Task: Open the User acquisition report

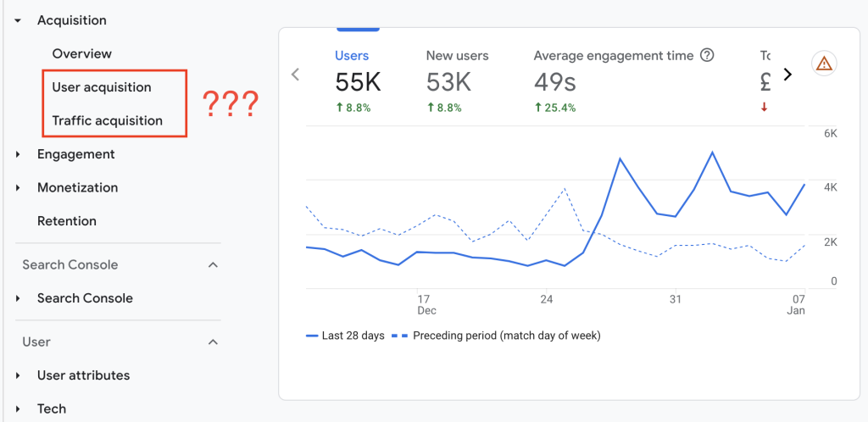Action: (102, 87)
